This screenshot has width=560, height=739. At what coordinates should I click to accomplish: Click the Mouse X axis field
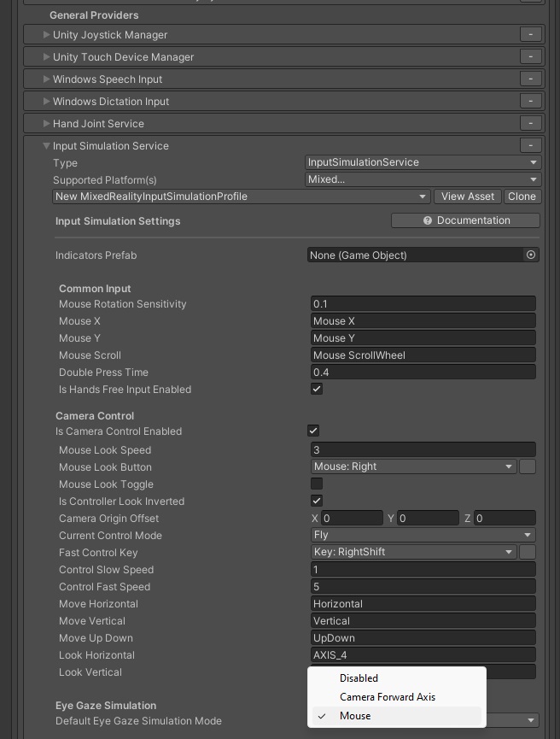coord(423,321)
